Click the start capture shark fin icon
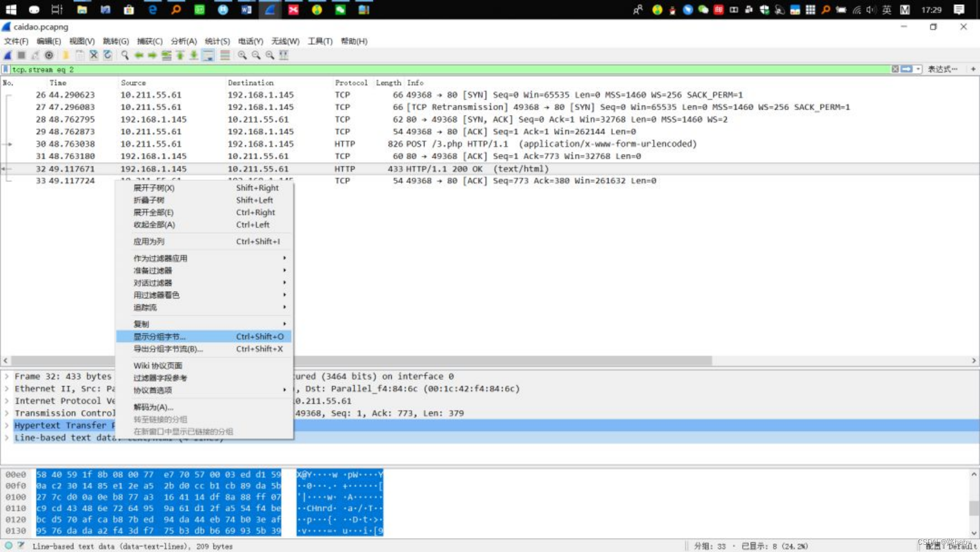The image size is (980, 552). [x=8, y=55]
